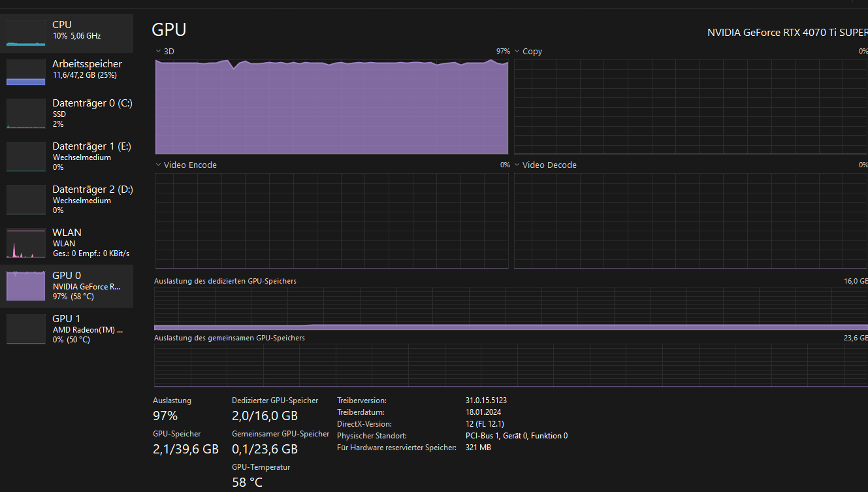The height and width of the screenshot is (492, 868).
Task: Click the Treiberversion 31.0.15.5123 value
Action: [486, 401]
